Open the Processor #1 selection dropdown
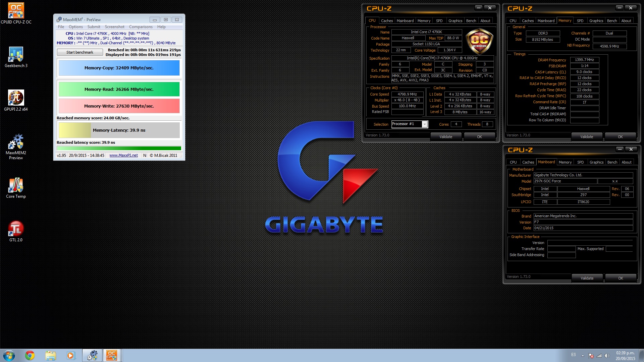 (x=425, y=124)
